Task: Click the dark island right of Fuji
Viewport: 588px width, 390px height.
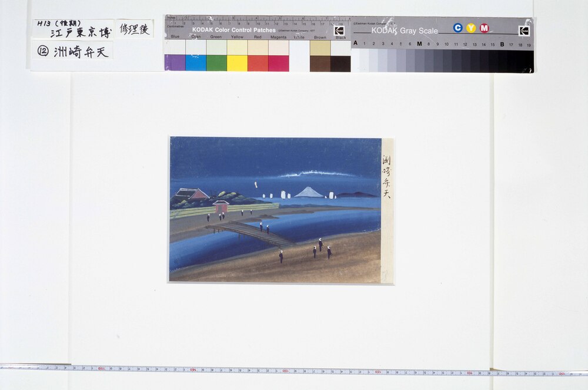Action: click(x=357, y=194)
